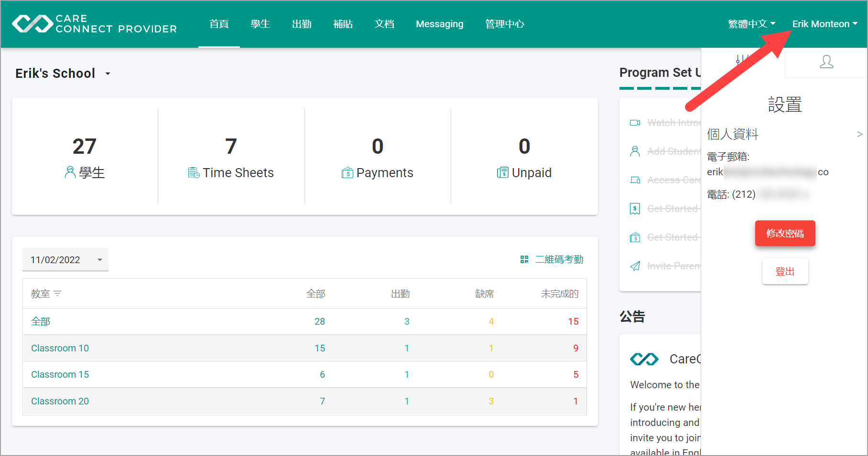This screenshot has height=456, width=868.
Task: Click the Payments icon
Action: [347, 172]
